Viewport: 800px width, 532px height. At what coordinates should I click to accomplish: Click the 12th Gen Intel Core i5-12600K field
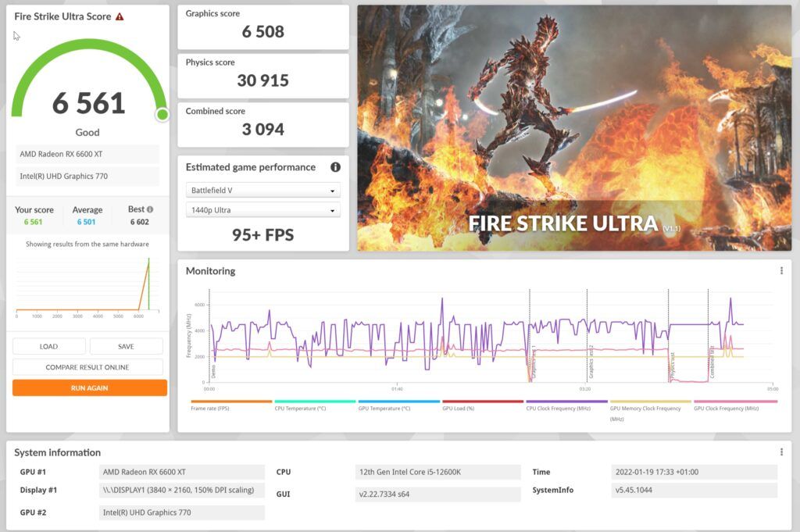click(437, 472)
